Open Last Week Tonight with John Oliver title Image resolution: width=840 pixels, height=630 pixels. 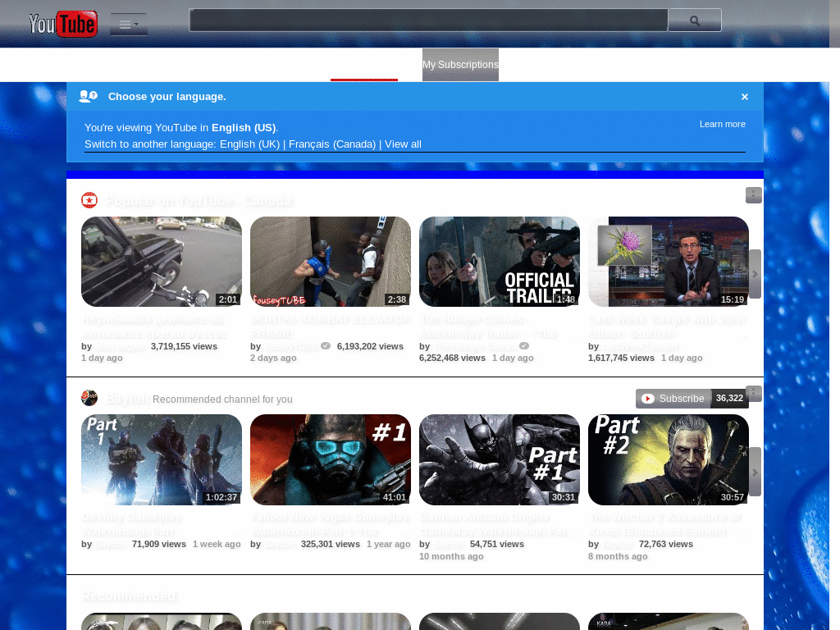pos(667,326)
